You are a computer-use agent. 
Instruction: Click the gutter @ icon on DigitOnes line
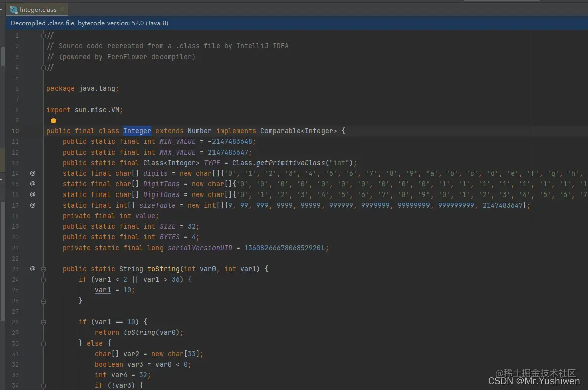(x=33, y=194)
